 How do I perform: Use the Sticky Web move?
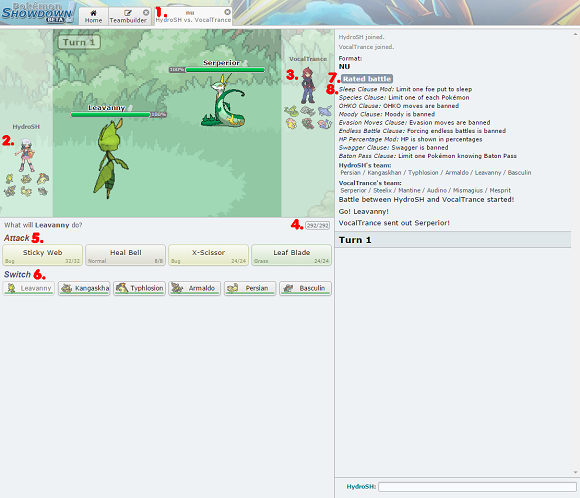point(43,255)
